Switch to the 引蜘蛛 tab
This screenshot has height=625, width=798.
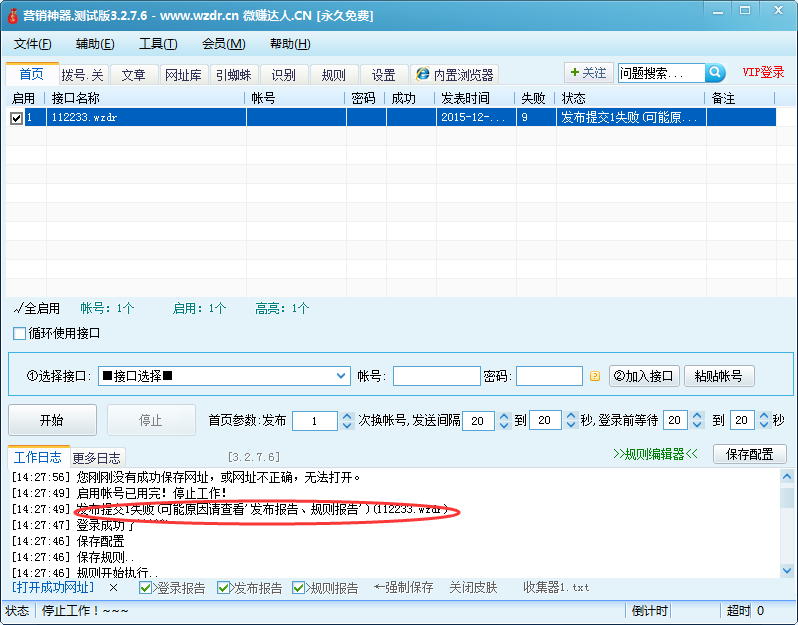[234, 75]
